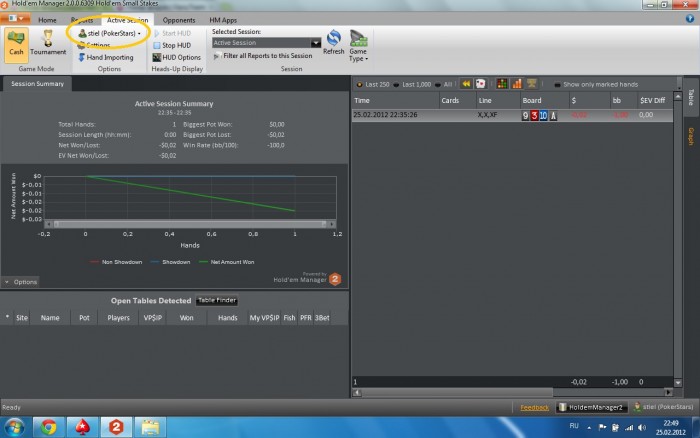Image resolution: width=700 pixels, height=438 pixels.
Task: Open the stiel (PokerStars) player dropdown
Action: click(110, 33)
